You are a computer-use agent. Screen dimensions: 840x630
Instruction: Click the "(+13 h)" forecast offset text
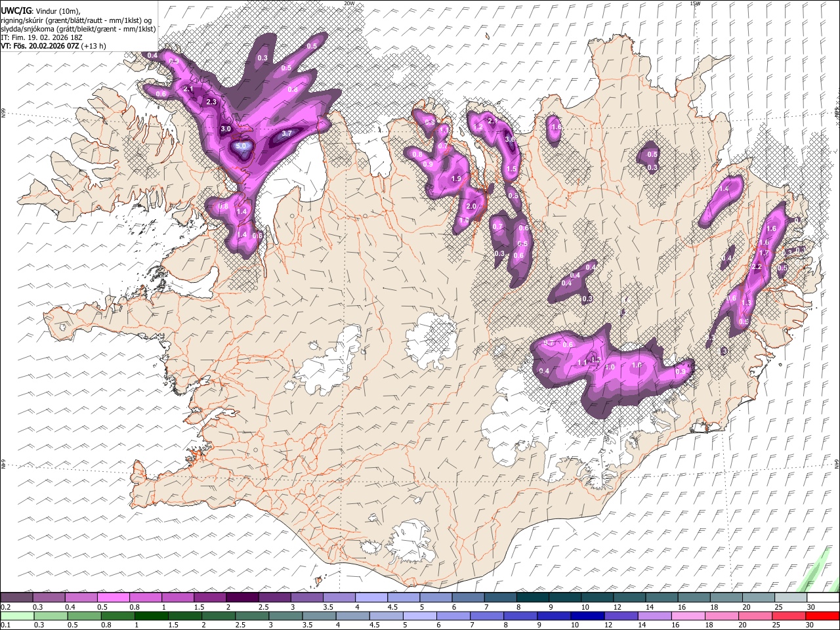pyautogui.click(x=95, y=46)
